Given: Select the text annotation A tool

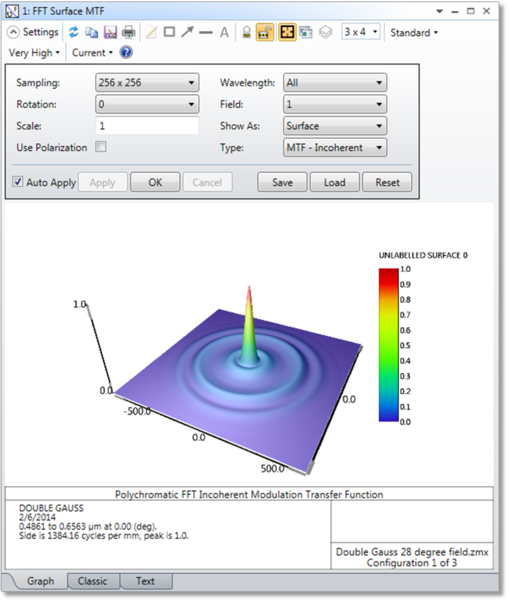Looking at the screenshot, I should point(224,32).
